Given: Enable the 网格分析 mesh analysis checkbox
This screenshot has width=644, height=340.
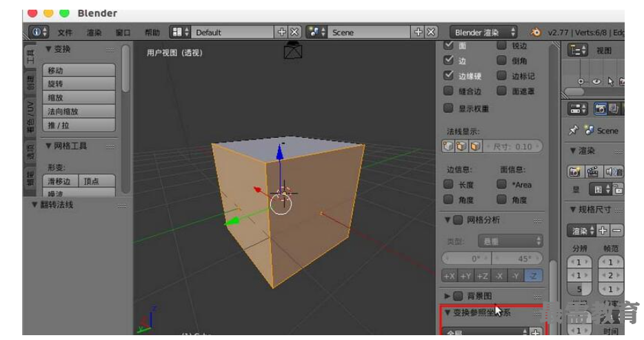Looking at the screenshot, I should (x=459, y=220).
